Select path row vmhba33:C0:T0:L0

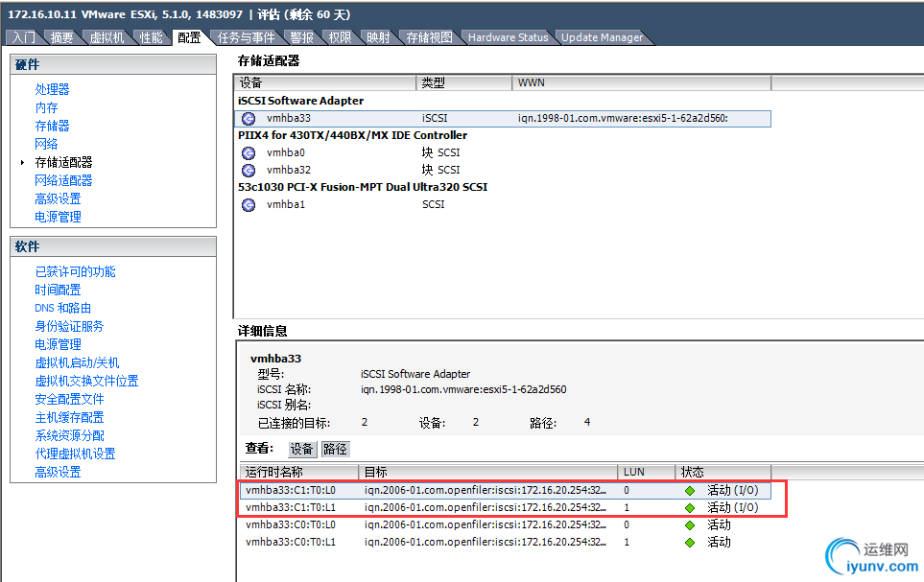tap(506, 525)
